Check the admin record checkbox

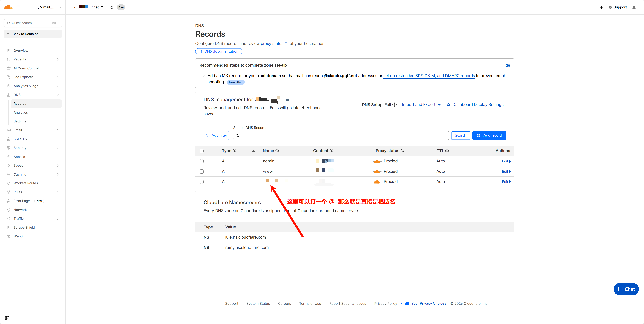click(x=202, y=161)
